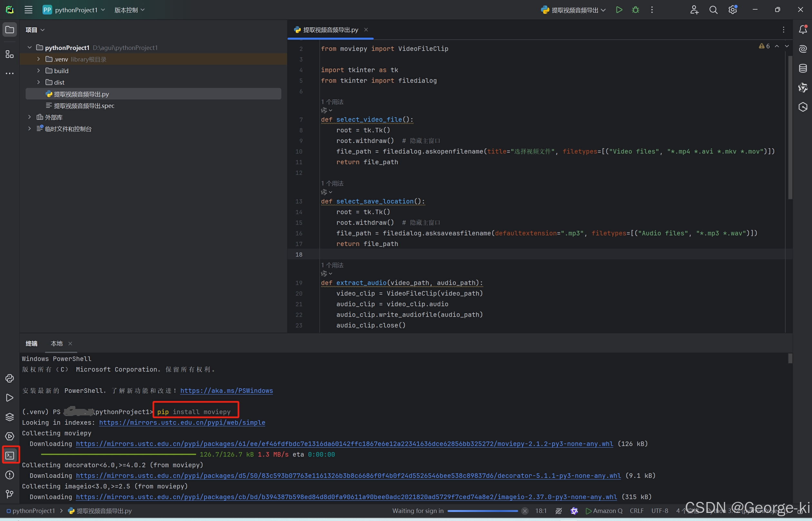Viewport: 812px width, 521px height.
Task: Toggle the Project folder tool window
Action: [10, 29]
